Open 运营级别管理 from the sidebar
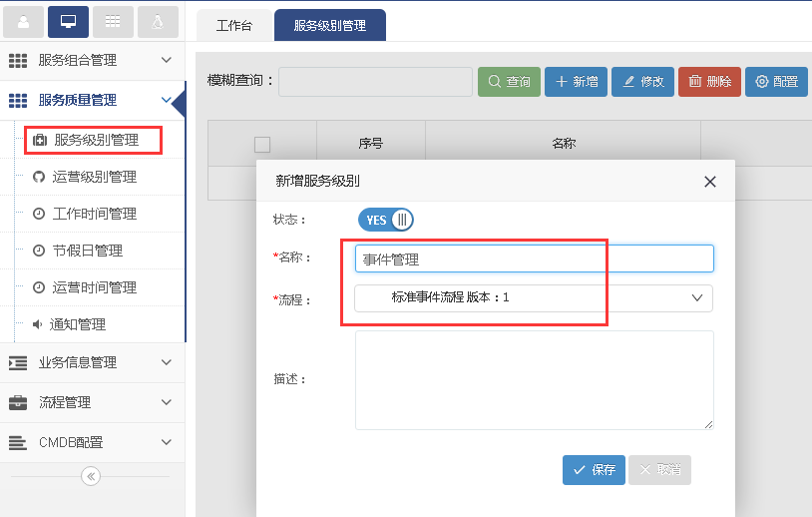Screen dimensions: 812x517 94,177
